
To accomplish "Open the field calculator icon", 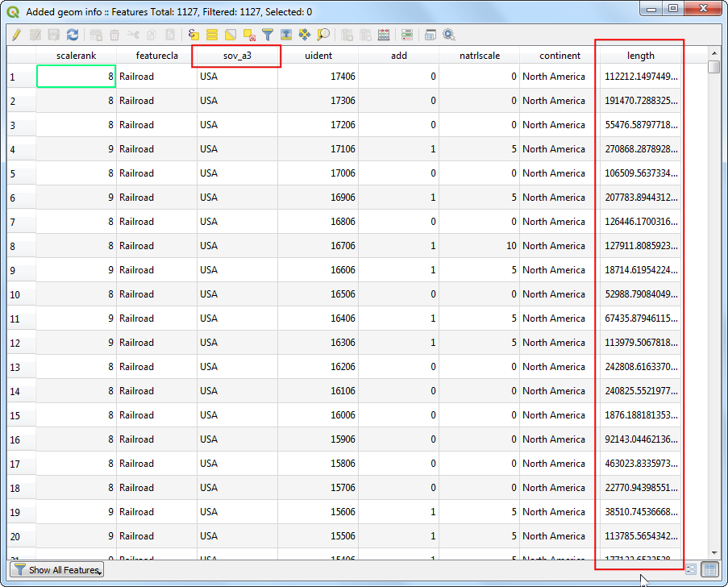I will tap(384, 35).
